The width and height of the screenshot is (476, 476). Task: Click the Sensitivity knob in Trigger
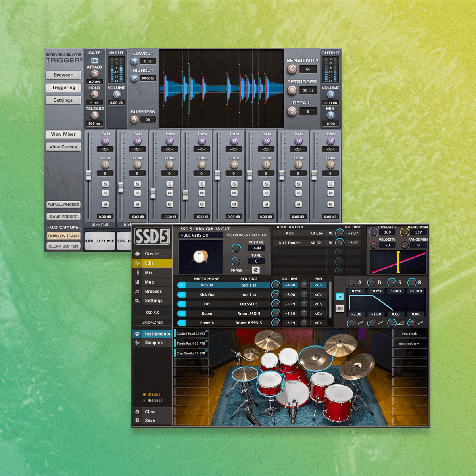pyautogui.click(x=292, y=69)
